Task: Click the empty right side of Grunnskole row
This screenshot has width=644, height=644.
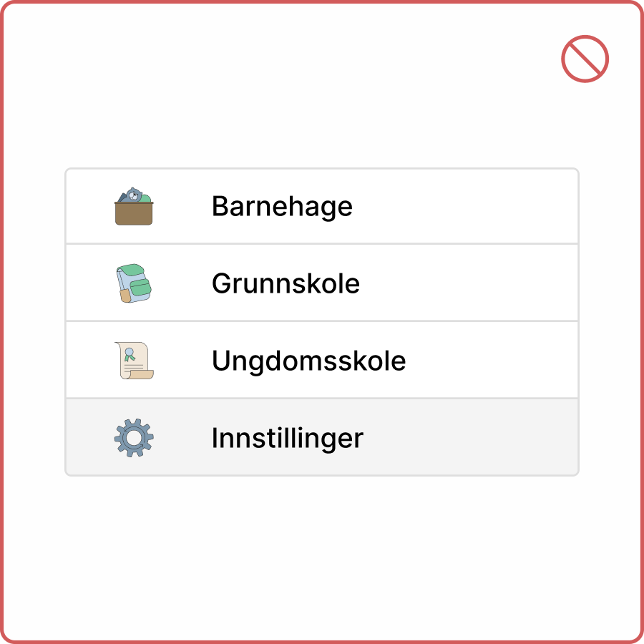Action: pyautogui.click(x=487, y=283)
